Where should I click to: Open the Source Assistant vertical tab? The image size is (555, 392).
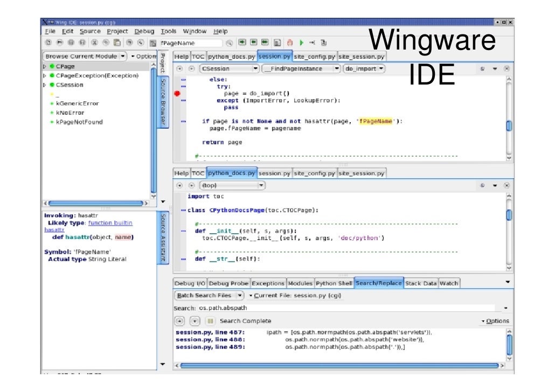163,237
